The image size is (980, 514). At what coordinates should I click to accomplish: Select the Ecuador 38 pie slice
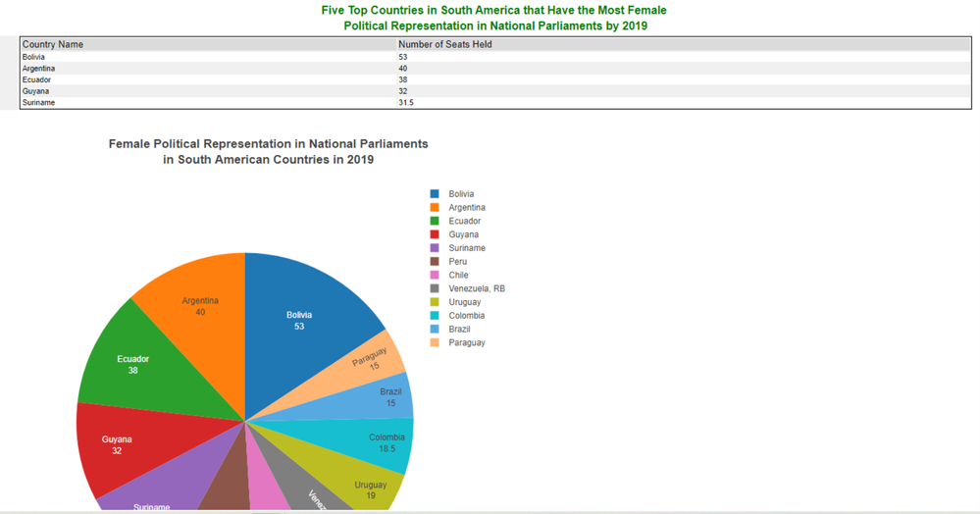pyautogui.click(x=133, y=365)
